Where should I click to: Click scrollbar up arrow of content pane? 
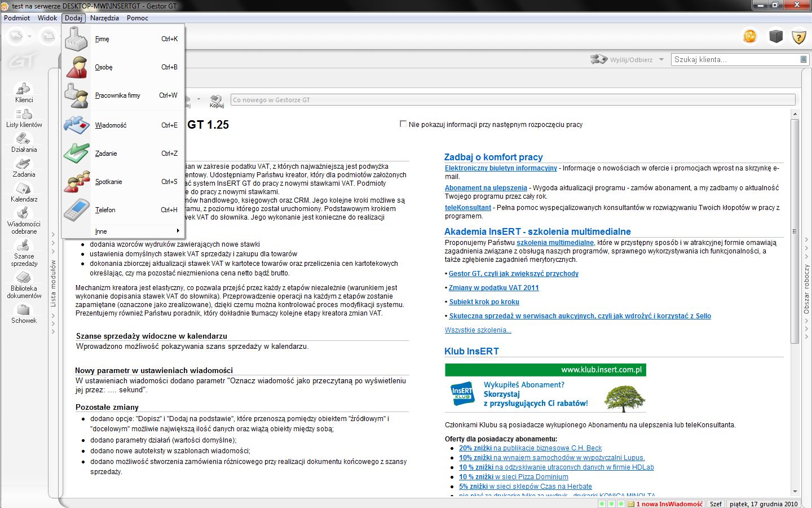click(795, 115)
